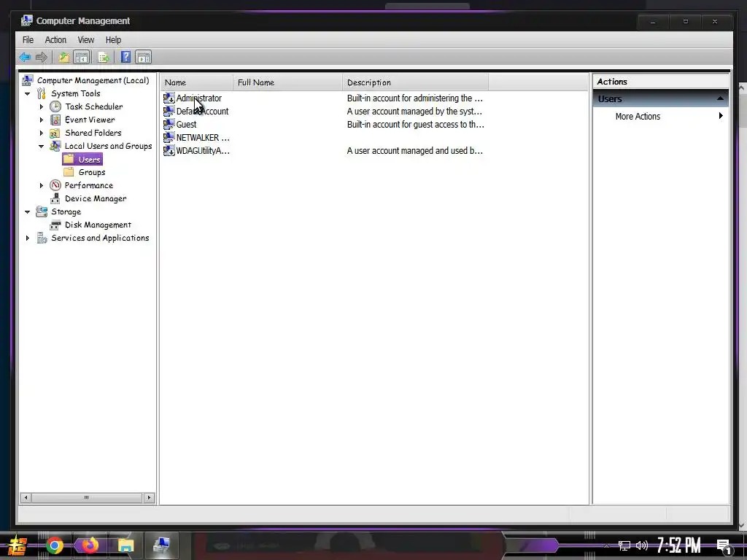Click the taskbar clock showing 7:52 PM

tap(679, 545)
